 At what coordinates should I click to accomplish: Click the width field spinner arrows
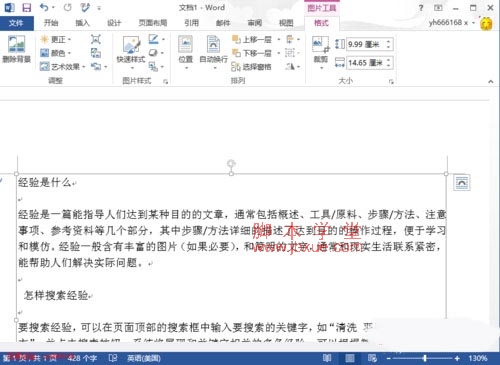click(x=388, y=63)
